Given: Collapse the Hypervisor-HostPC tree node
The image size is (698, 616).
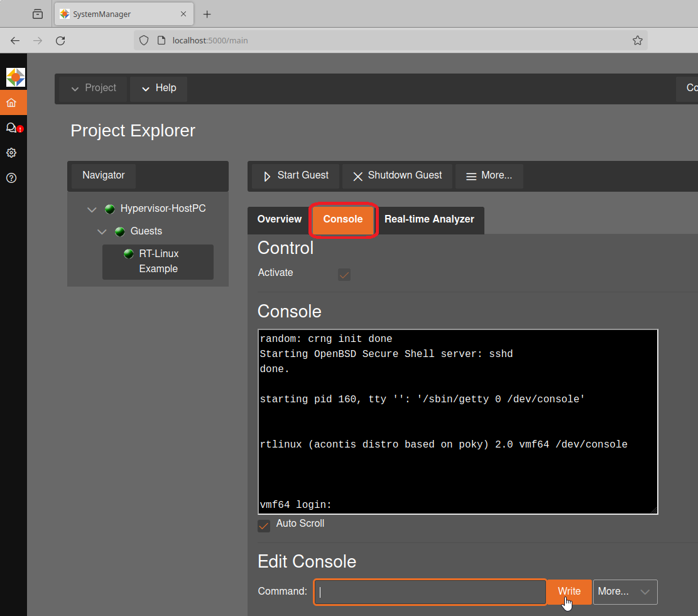Looking at the screenshot, I should point(92,209).
